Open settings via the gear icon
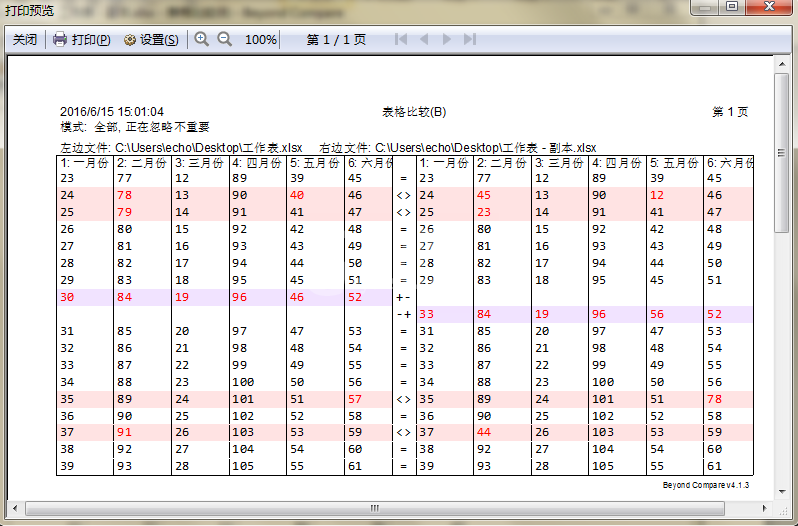The height and width of the screenshot is (526, 798). pos(130,40)
